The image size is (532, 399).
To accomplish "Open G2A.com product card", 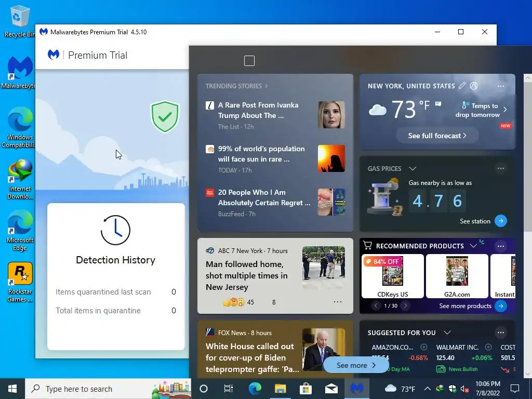I will 457,276.
